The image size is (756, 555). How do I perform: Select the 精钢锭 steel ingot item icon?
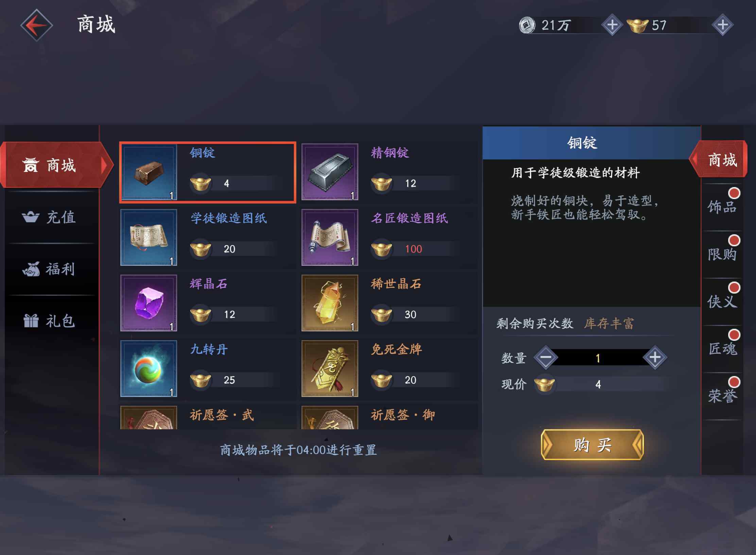pos(330,172)
